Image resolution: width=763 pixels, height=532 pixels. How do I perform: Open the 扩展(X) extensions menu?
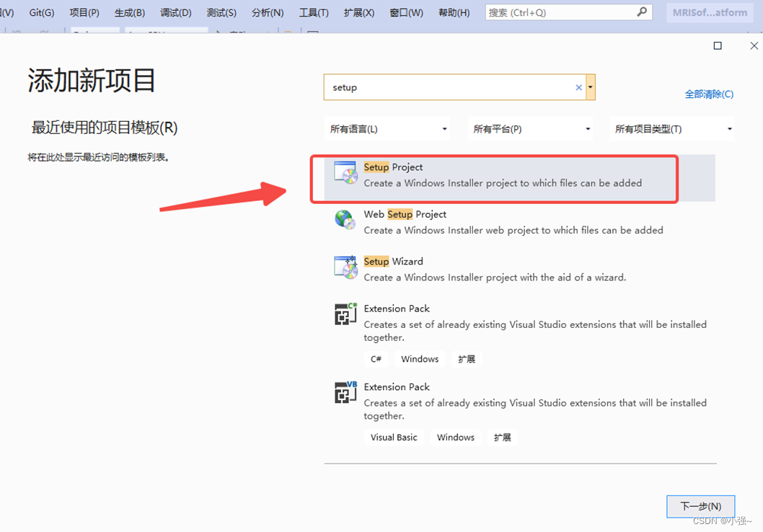click(359, 13)
